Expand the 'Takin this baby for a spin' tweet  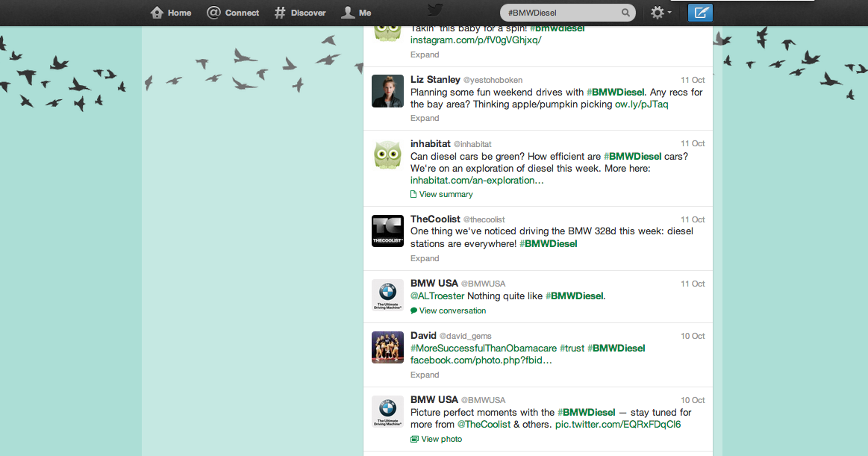(425, 54)
